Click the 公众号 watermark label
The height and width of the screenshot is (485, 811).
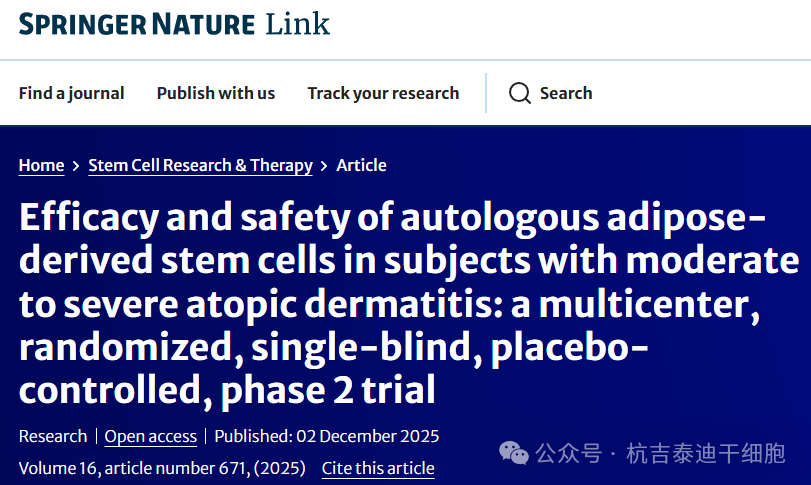[x=568, y=454]
